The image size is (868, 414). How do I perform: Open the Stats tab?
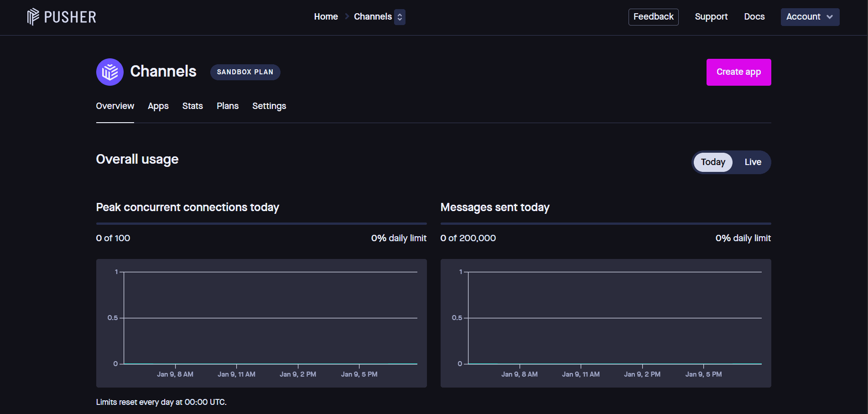[192, 106]
